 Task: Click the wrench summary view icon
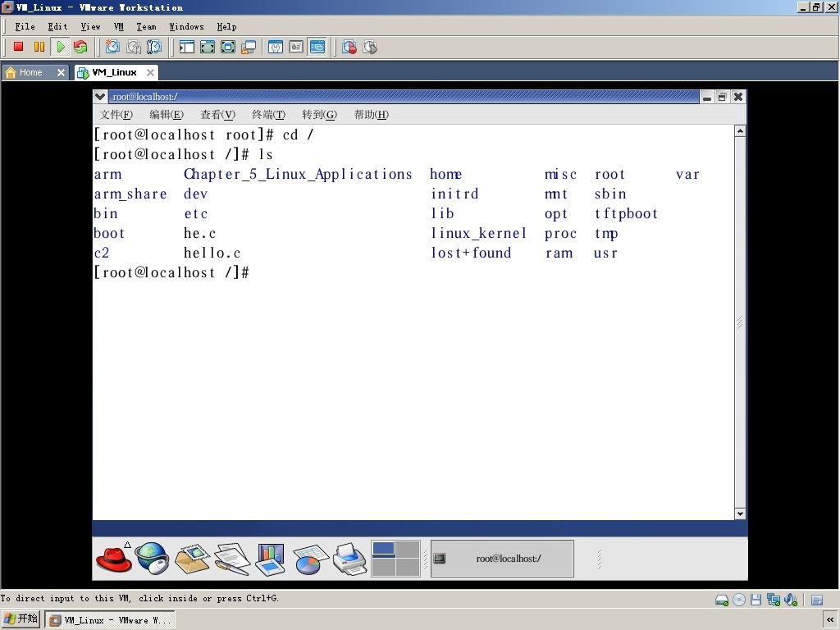[276, 47]
